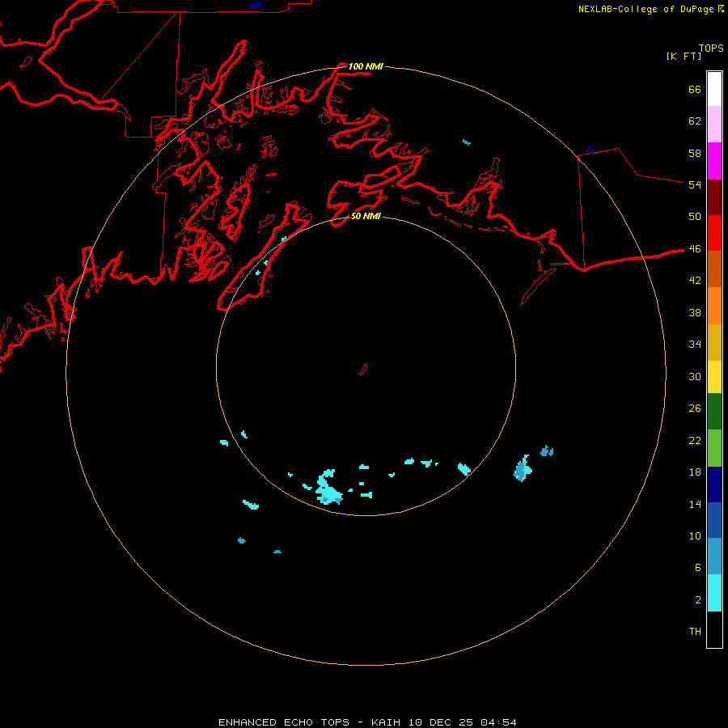
Task: Select the 58 legend value
Action: click(x=695, y=153)
